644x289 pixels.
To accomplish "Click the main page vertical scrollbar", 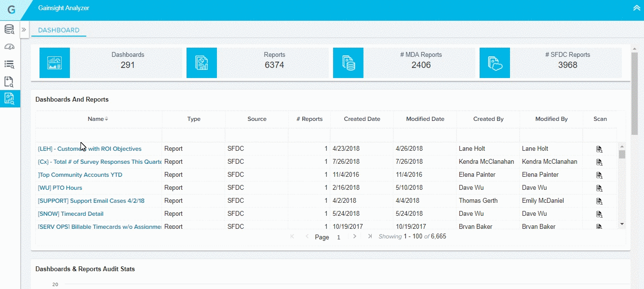I will [x=635, y=94].
